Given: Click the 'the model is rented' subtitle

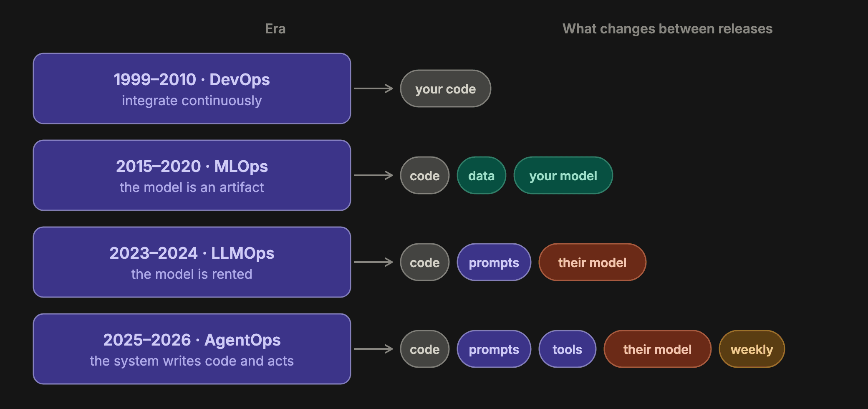Looking at the screenshot, I should pos(192,274).
